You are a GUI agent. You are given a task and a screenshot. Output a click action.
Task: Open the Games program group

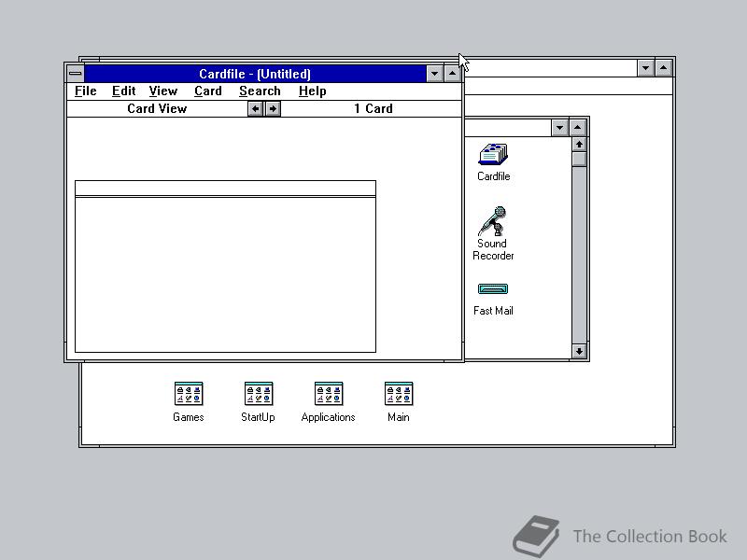click(189, 402)
